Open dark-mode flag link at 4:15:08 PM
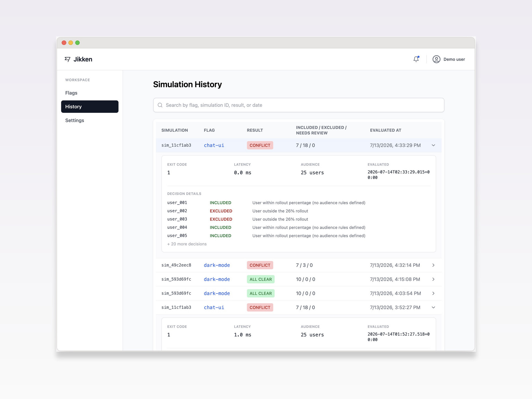 pos(217,279)
